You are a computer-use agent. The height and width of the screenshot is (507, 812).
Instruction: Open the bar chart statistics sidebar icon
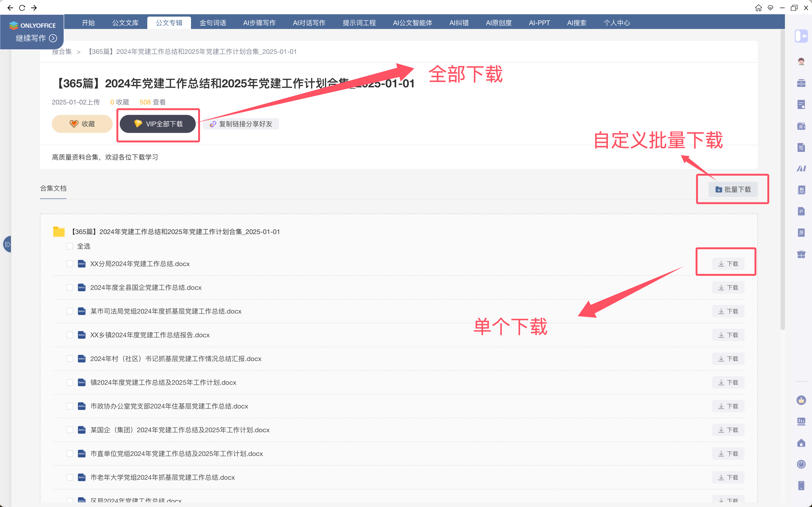tap(801, 421)
